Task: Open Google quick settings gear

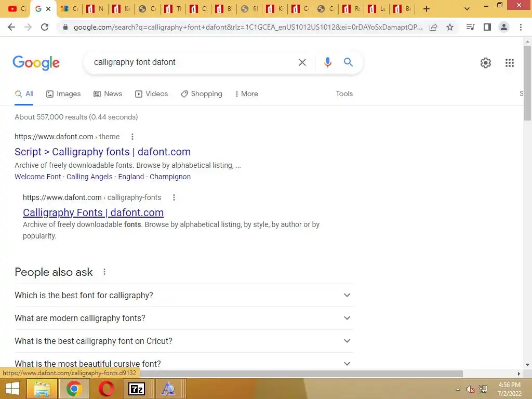Action: (x=486, y=63)
